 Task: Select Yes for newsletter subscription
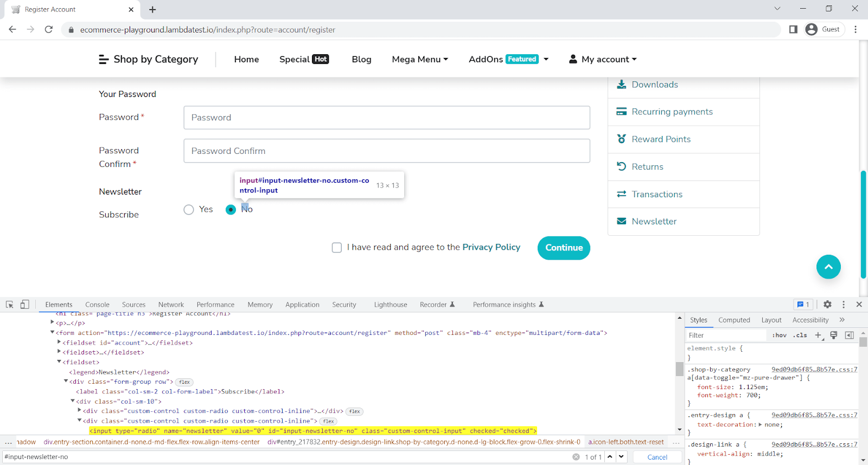189,210
